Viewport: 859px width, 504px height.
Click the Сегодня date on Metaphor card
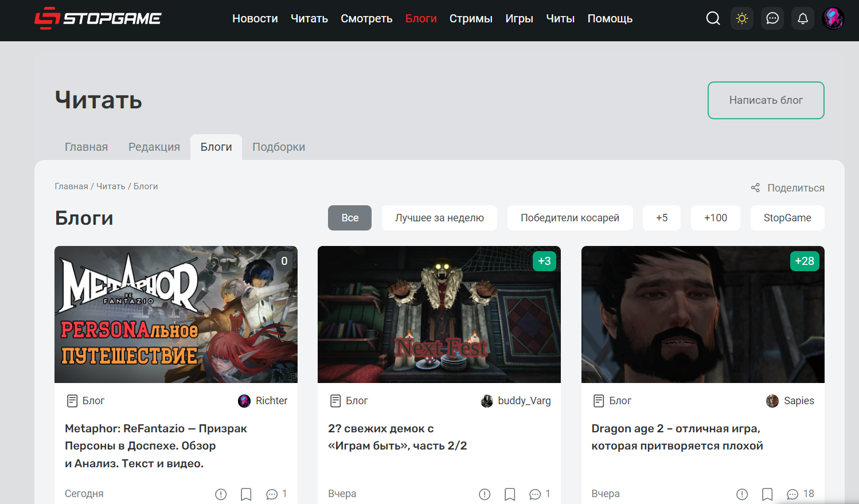(x=84, y=494)
